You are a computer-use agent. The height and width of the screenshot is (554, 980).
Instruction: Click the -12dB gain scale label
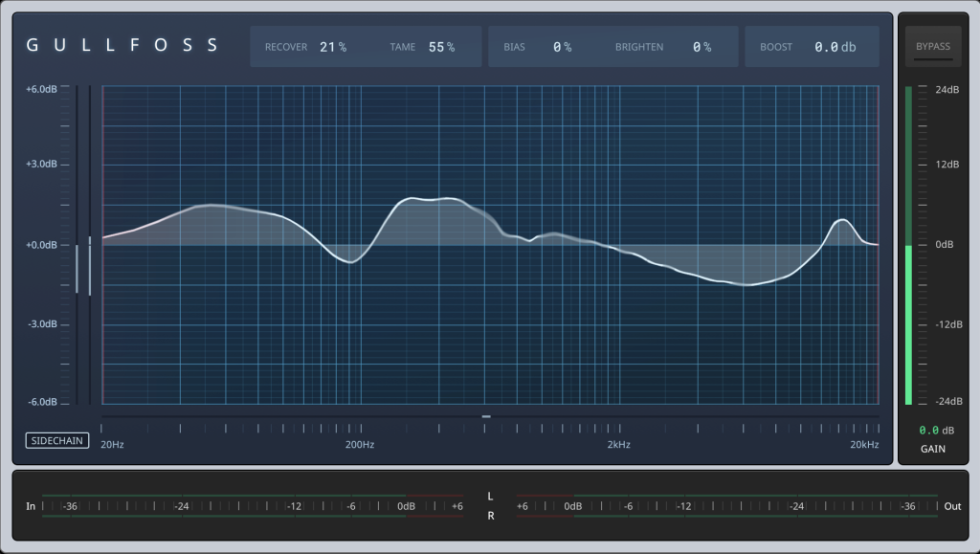coord(948,324)
